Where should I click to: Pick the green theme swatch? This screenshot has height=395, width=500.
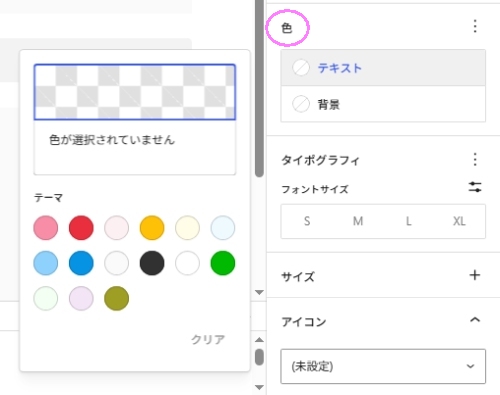(223, 263)
